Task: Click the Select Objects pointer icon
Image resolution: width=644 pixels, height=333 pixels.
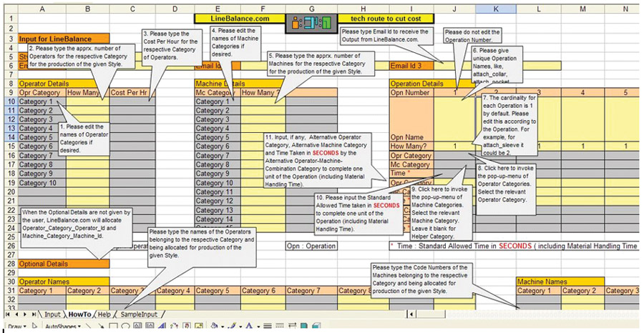Action: 34,326
